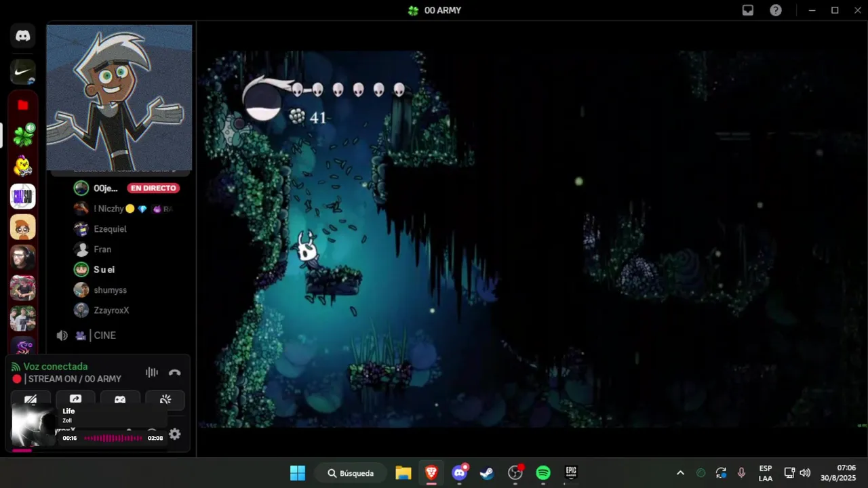868x488 pixels.
Task: Click the Life song title
Action: [x=68, y=411]
